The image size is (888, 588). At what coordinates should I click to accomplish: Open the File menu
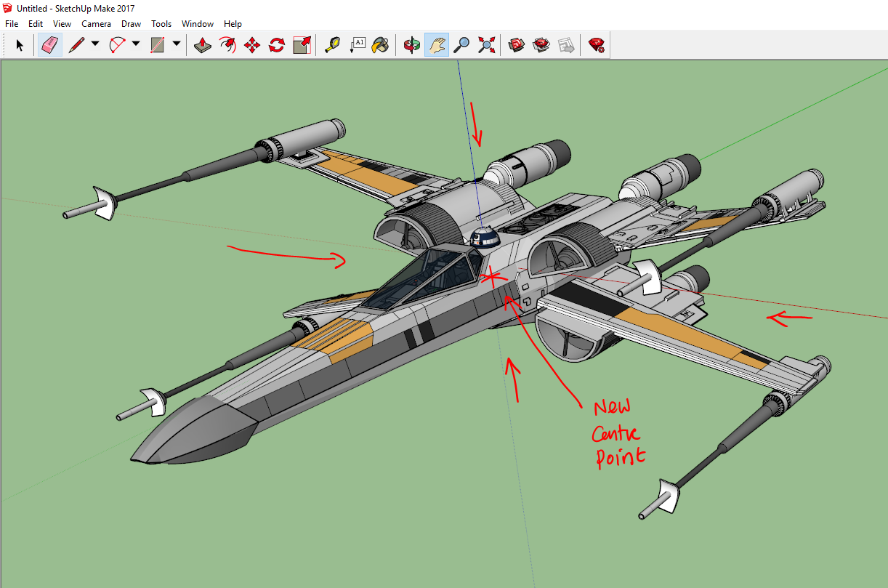(x=12, y=23)
